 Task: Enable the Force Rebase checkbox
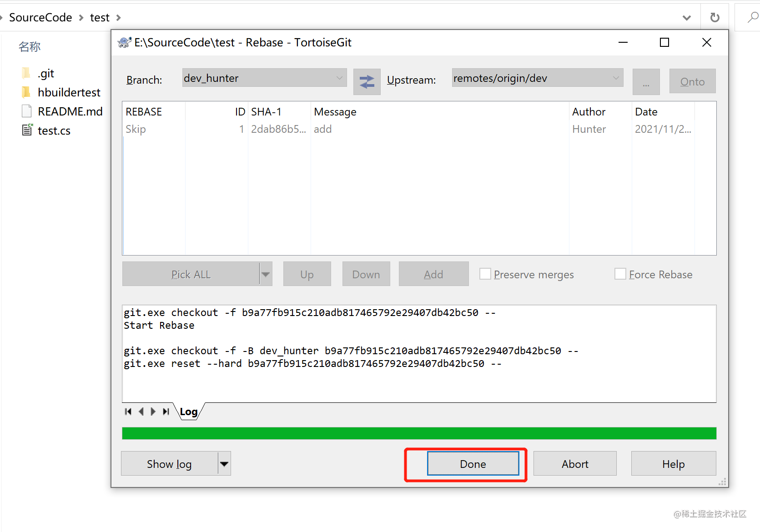click(620, 274)
